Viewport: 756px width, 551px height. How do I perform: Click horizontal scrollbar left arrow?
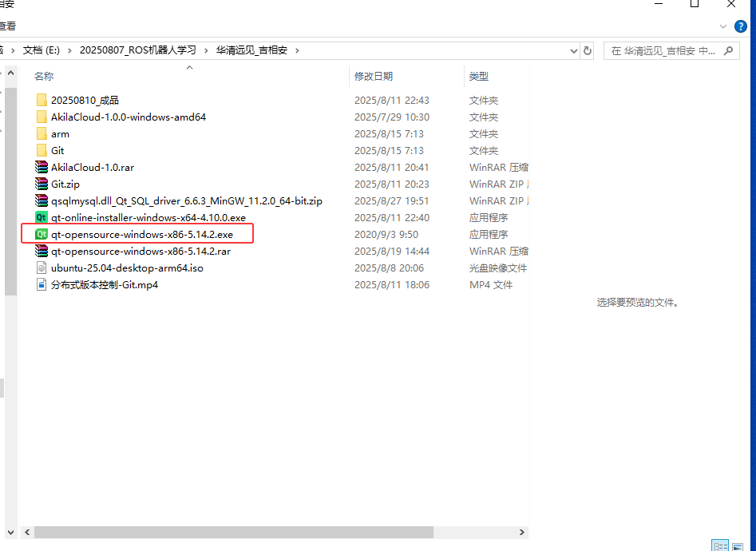pyautogui.click(x=27, y=532)
